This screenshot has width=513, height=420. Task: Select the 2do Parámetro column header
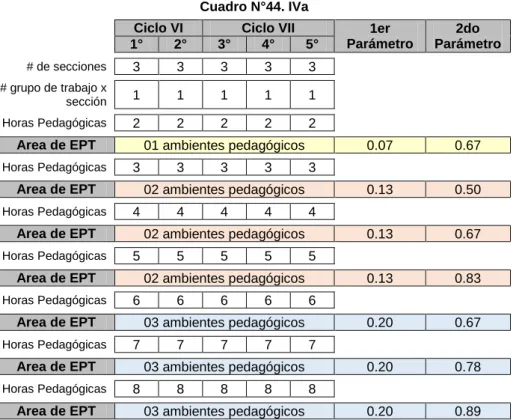point(468,36)
